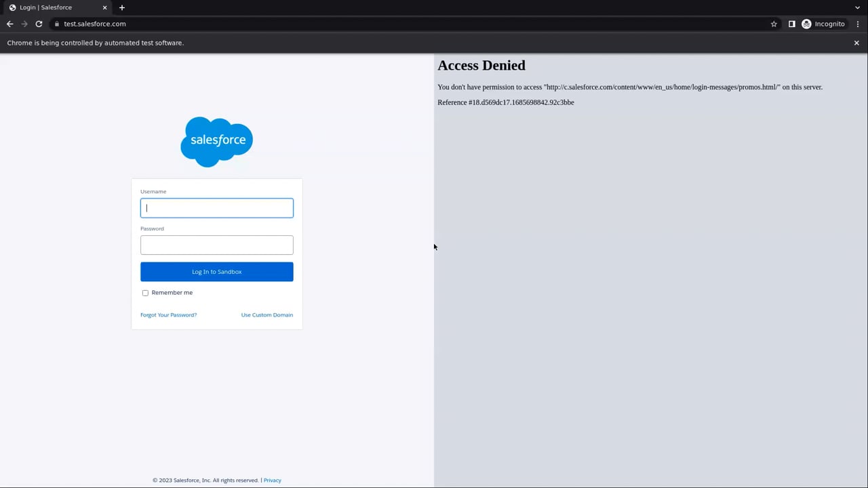Click the address bar URL

(95, 24)
